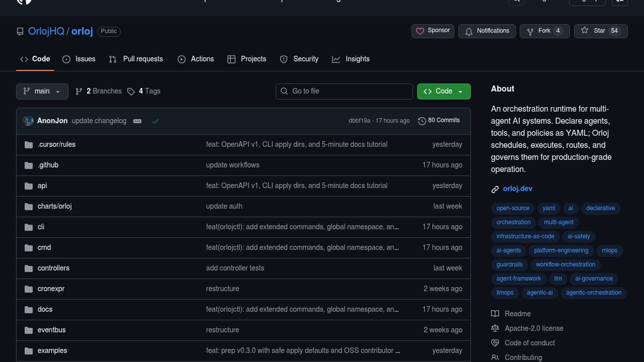Expand the green Code dropdown

(443, 91)
